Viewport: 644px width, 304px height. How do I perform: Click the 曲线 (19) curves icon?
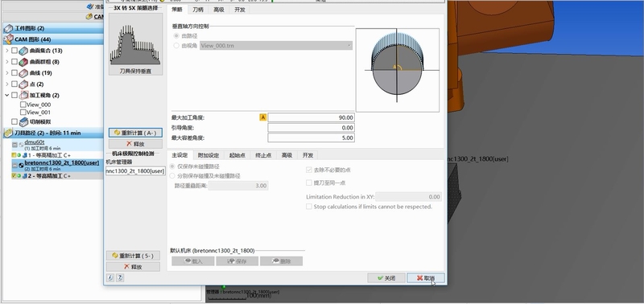coord(23,73)
